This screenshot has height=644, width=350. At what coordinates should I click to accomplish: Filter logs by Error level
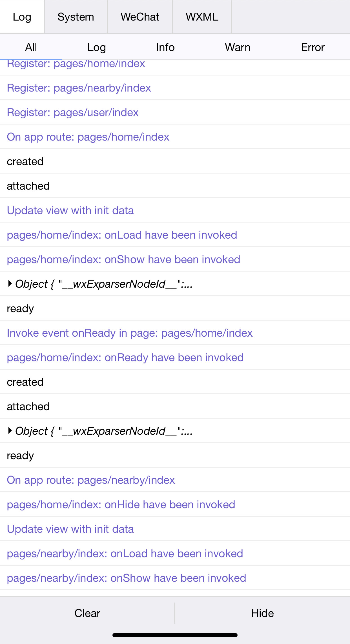coord(313,47)
